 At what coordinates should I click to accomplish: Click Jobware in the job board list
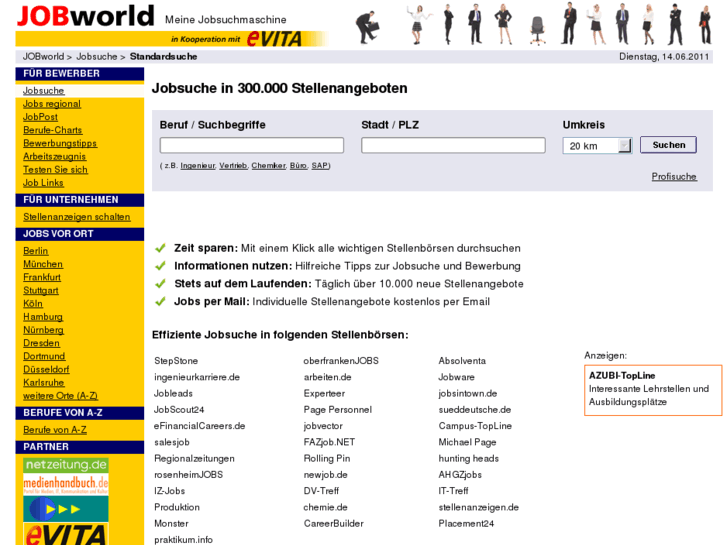pos(457,377)
